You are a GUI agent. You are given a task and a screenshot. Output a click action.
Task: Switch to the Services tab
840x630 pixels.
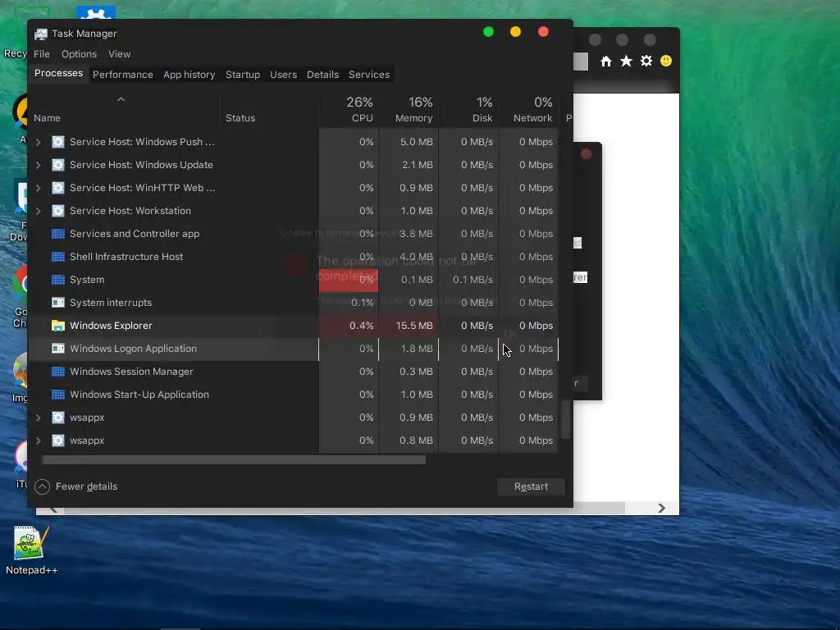369,75
